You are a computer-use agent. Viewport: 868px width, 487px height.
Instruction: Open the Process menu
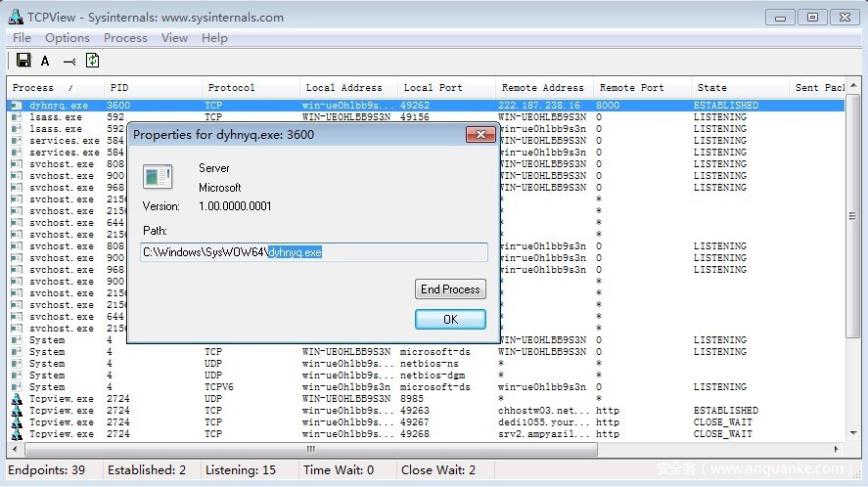[x=125, y=38]
